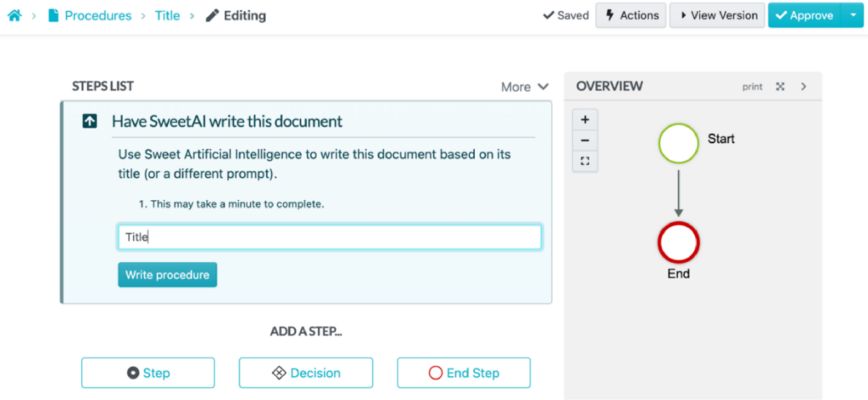Zoom out with the minus button
This screenshot has width=868, height=400.
coord(585,140)
